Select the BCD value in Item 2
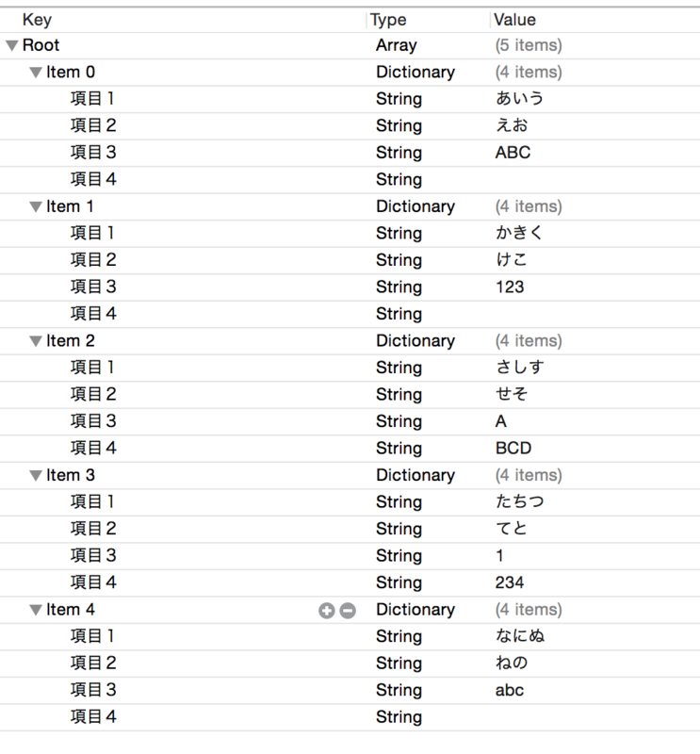The width and height of the screenshot is (700, 754). pos(513,449)
